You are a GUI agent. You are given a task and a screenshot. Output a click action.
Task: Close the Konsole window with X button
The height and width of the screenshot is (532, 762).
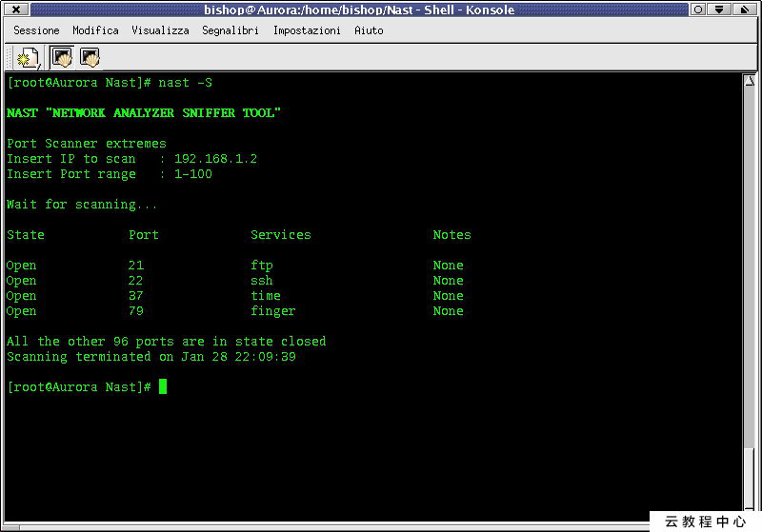pyautogui.click(x=16, y=10)
